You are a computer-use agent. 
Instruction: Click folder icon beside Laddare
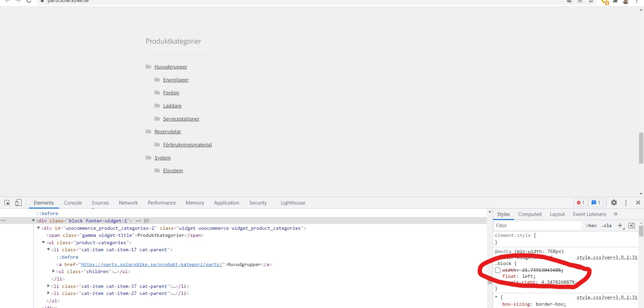point(157,105)
